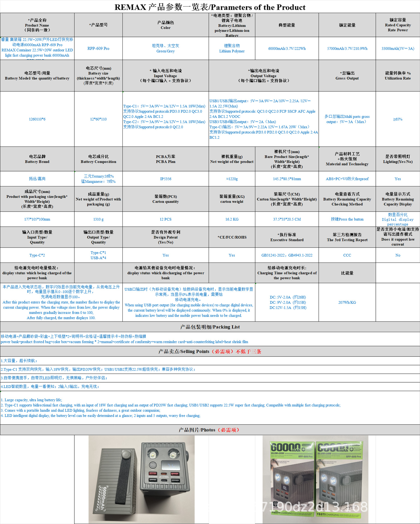Click the "Carton quantity" header cell
The height and width of the screenshot is (524, 420).
point(166,199)
